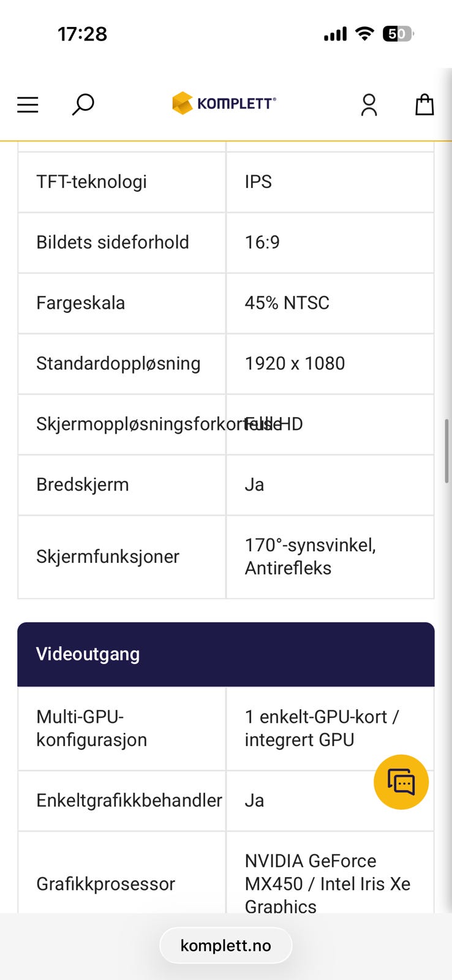The image size is (452, 980).
Task: Click the page scrollbar thumb
Action: pyautogui.click(x=446, y=451)
